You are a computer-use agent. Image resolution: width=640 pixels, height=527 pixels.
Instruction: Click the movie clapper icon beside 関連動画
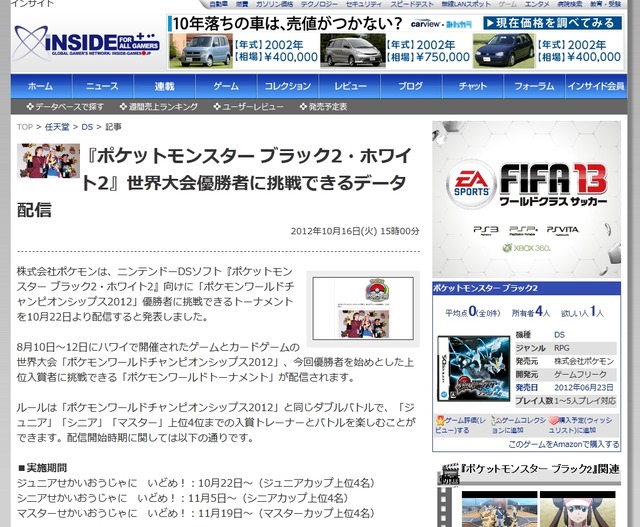[449, 474]
